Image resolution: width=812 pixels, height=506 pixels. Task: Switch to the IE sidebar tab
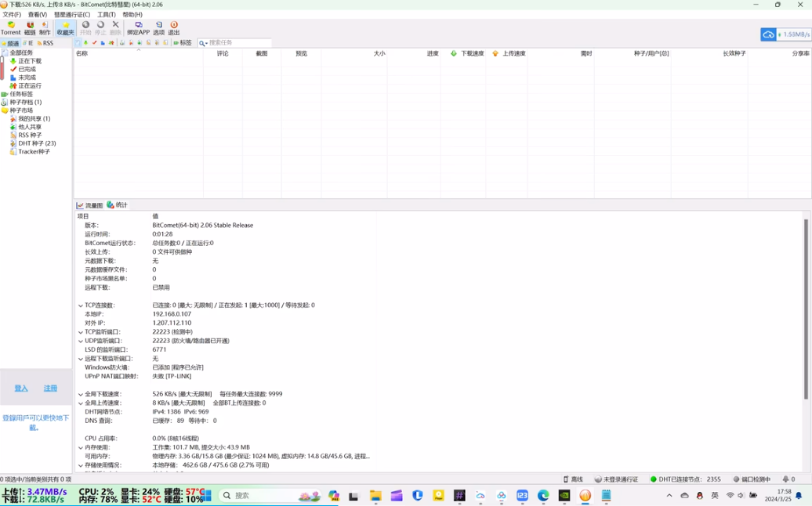(28, 43)
